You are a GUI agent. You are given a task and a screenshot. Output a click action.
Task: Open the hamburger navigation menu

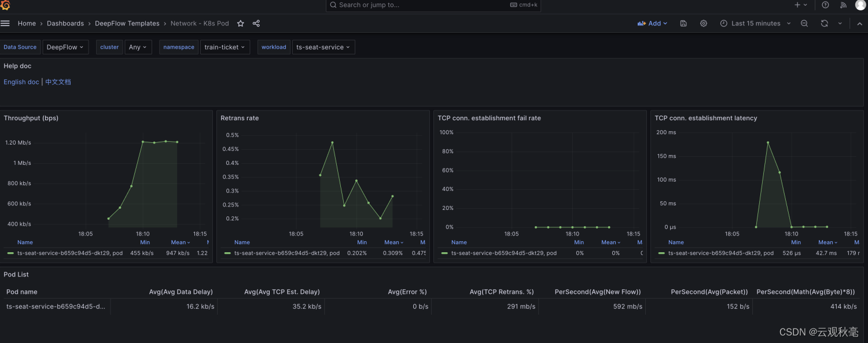click(x=5, y=24)
